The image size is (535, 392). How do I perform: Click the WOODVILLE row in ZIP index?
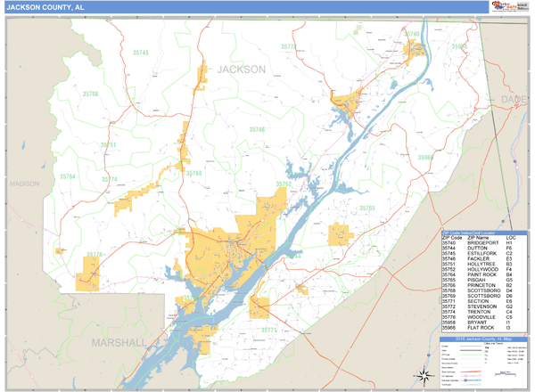pyautogui.click(x=484, y=317)
